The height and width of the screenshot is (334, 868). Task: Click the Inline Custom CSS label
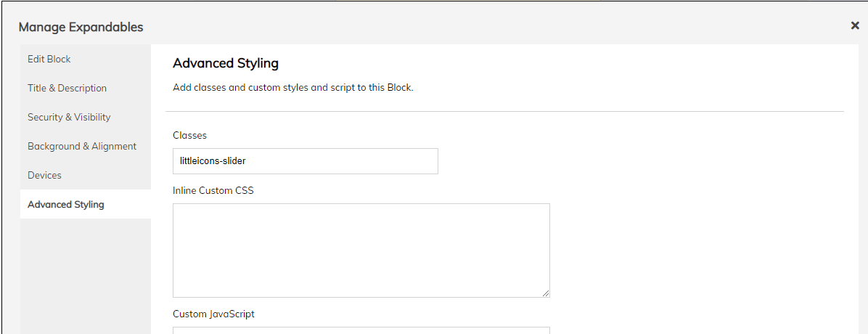pyautogui.click(x=213, y=191)
